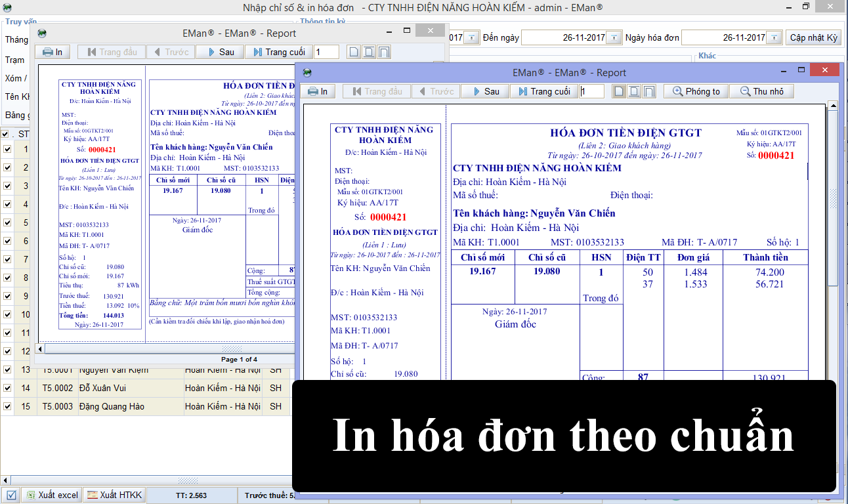
Task: Click Page 1 of 4 label in back report
Action: (239, 359)
